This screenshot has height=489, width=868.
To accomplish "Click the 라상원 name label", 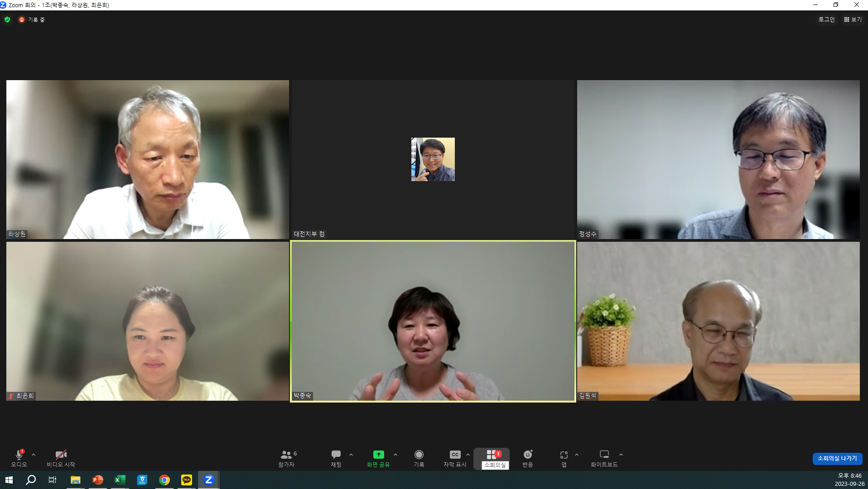I will coord(17,234).
